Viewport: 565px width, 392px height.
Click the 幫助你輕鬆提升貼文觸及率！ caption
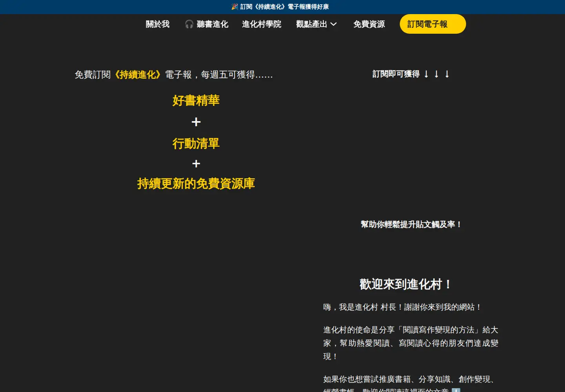point(411,224)
